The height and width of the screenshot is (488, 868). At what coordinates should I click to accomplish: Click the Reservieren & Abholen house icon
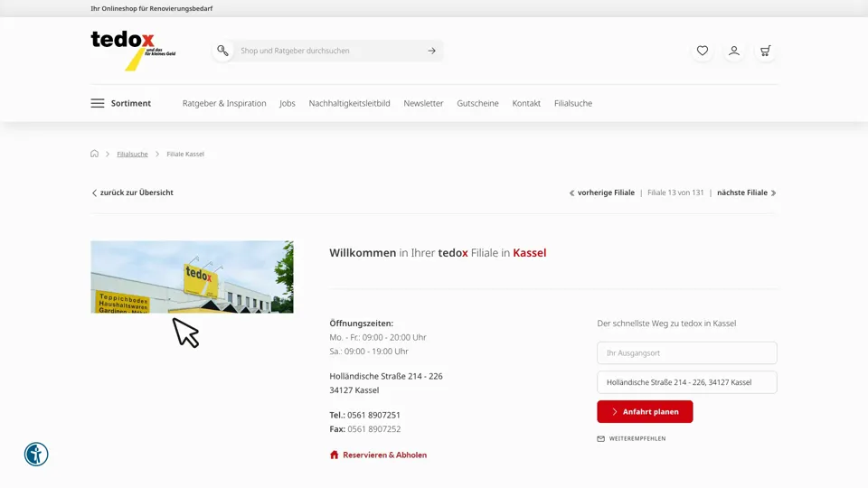334,455
